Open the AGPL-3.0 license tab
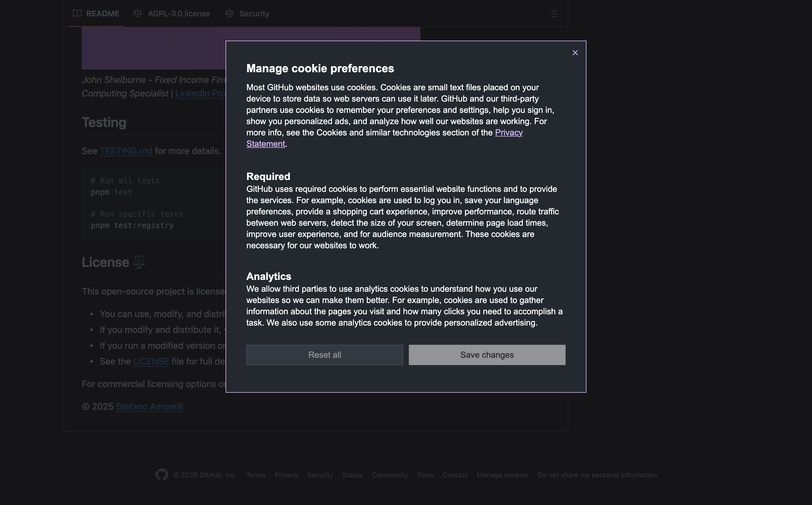 click(x=178, y=14)
